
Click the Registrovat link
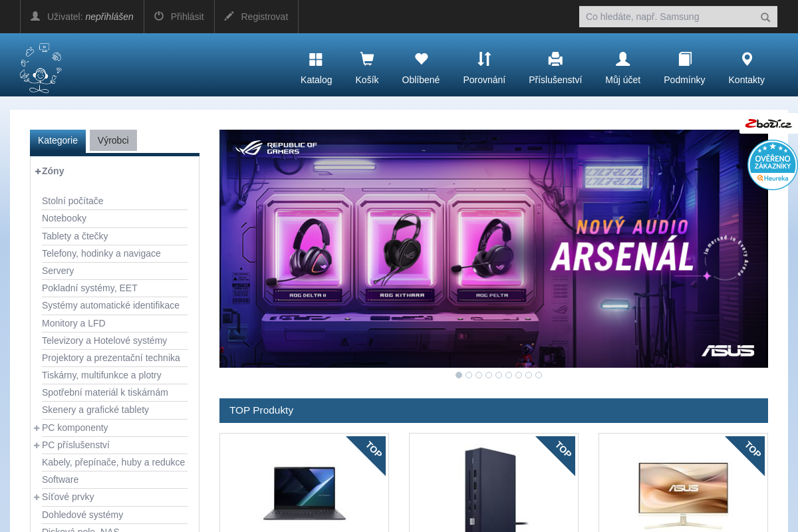click(265, 17)
